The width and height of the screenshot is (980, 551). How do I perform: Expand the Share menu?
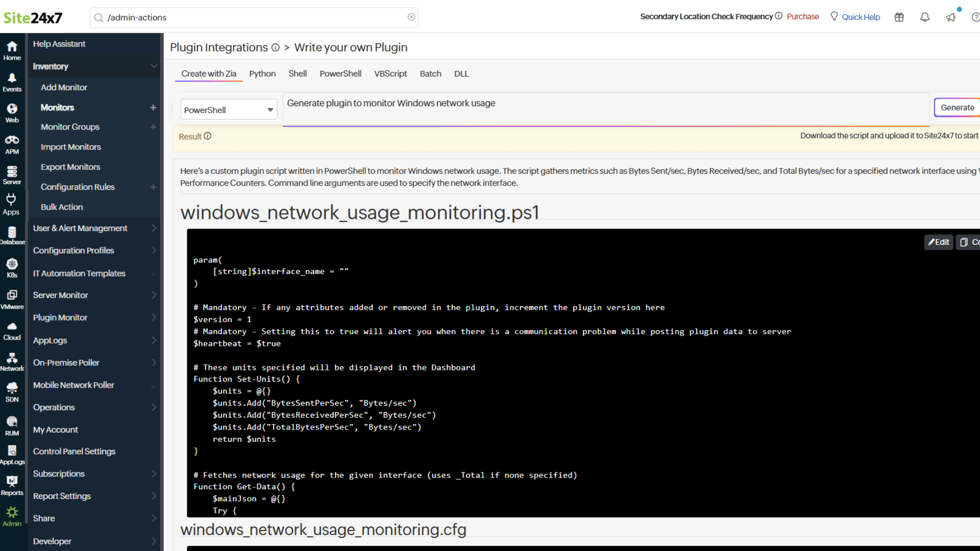[x=154, y=518]
